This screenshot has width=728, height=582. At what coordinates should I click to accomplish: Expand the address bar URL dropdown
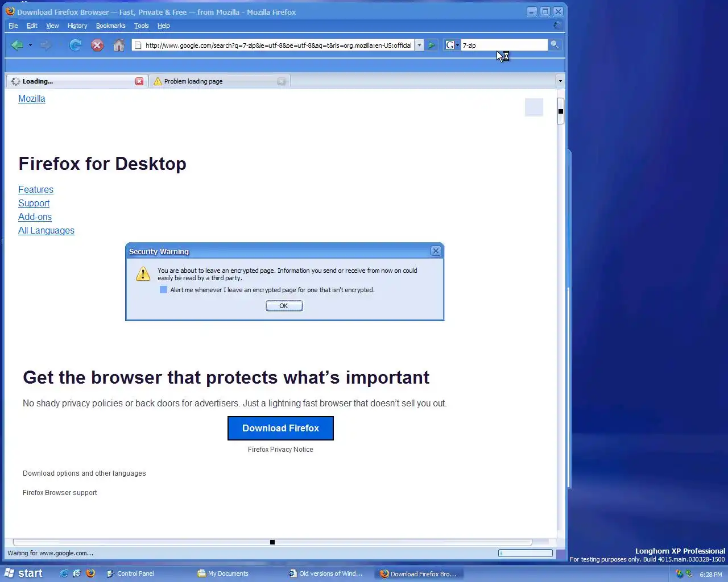click(419, 45)
